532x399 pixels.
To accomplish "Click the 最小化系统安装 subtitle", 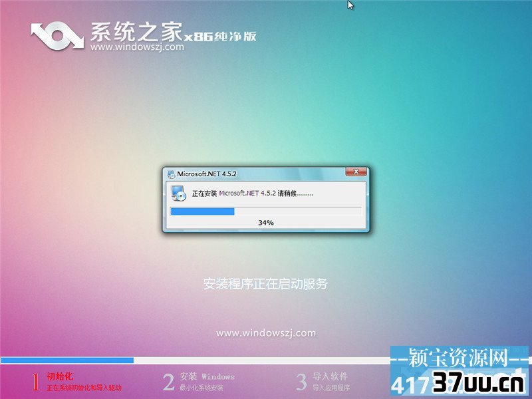I will pyautogui.click(x=201, y=388).
